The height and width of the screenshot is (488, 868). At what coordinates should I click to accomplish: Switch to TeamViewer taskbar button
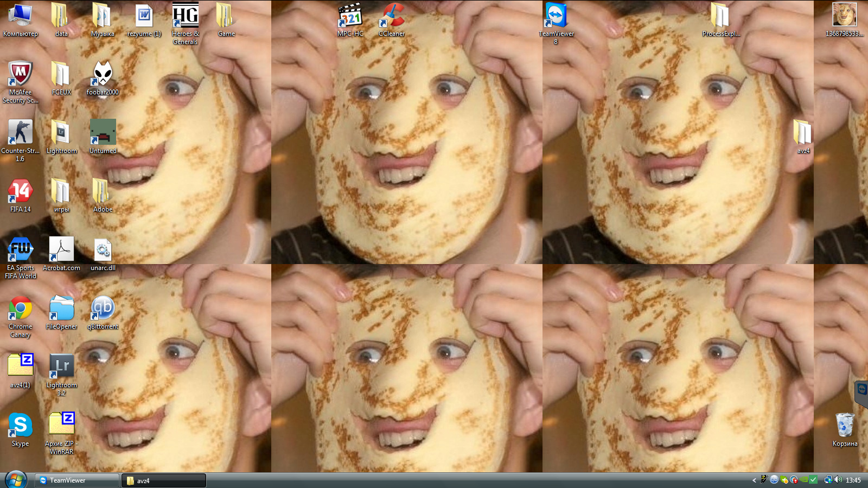coord(77,480)
